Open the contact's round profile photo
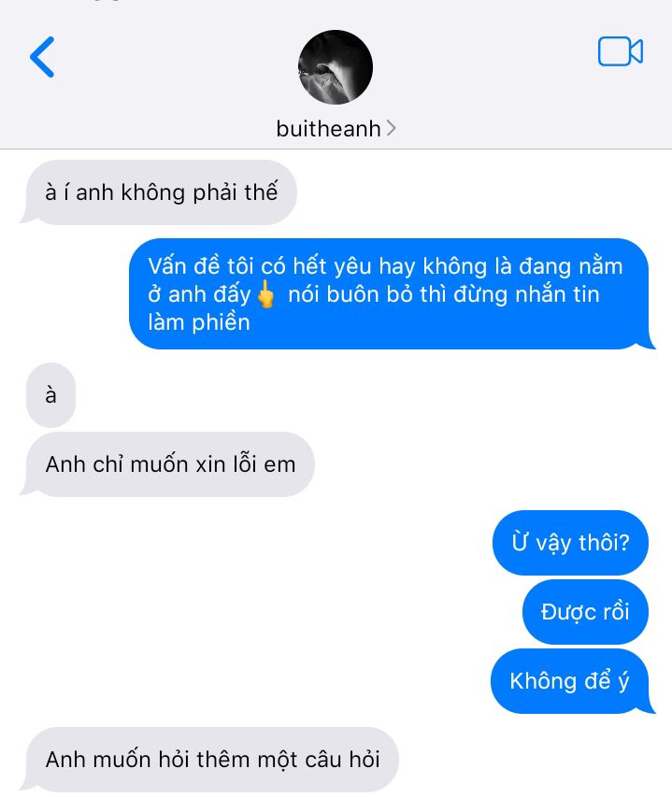Viewport: 672px width, 797px height. (335, 67)
